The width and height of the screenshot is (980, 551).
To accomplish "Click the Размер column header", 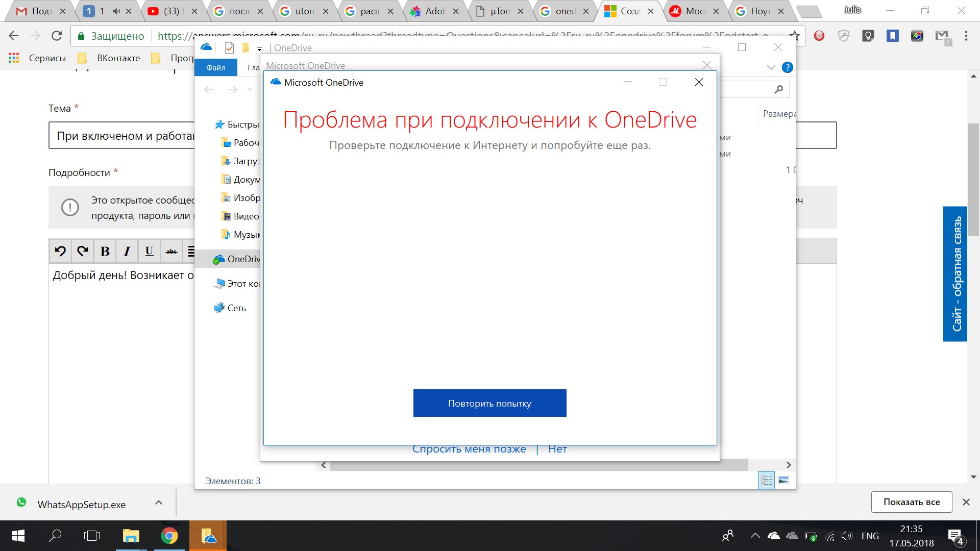I will pyautogui.click(x=779, y=114).
